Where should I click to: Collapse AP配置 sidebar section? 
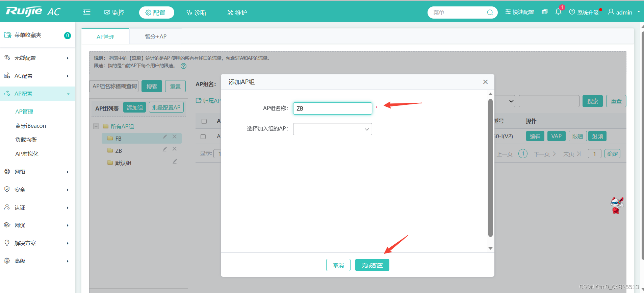tap(37, 94)
